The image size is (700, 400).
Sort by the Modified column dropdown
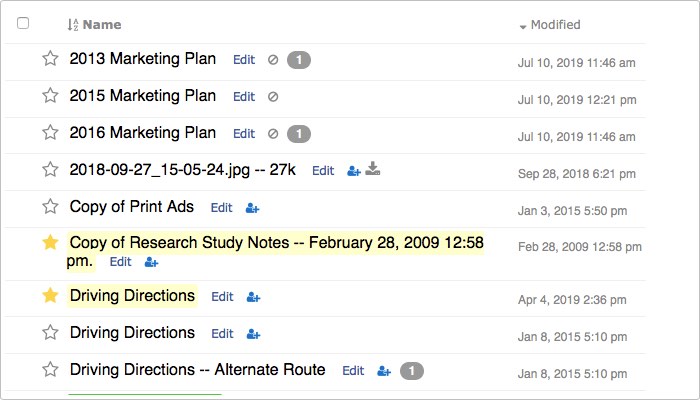[550, 25]
